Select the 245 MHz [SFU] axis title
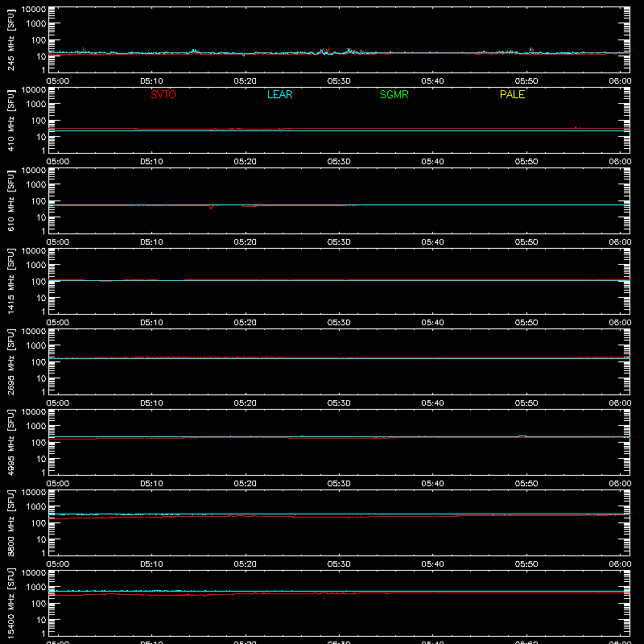 10,39
